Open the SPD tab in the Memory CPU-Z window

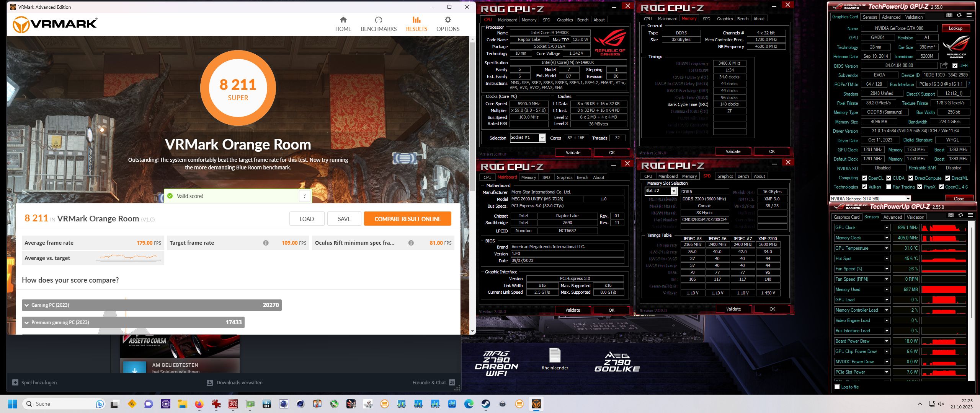pos(706,19)
